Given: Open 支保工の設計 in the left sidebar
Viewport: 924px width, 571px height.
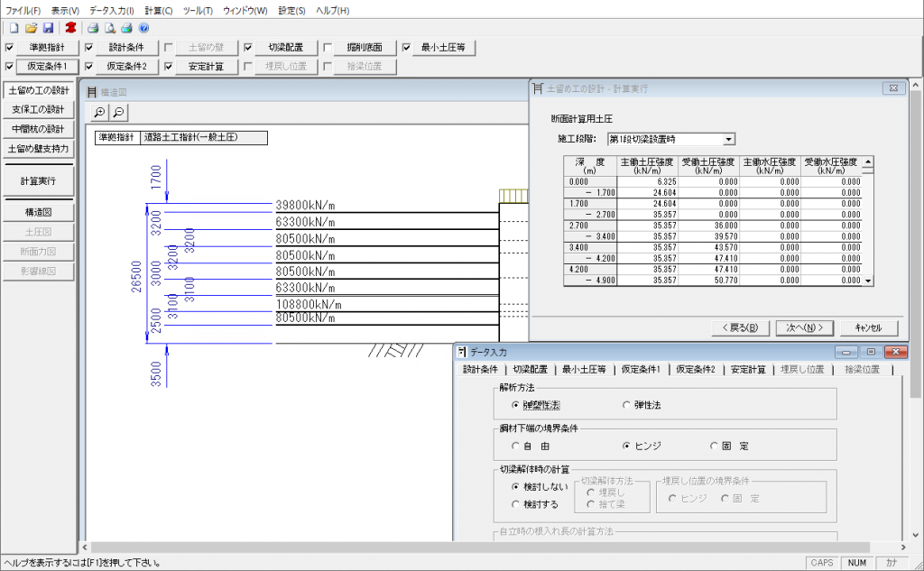Looking at the screenshot, I should point(39,109).
